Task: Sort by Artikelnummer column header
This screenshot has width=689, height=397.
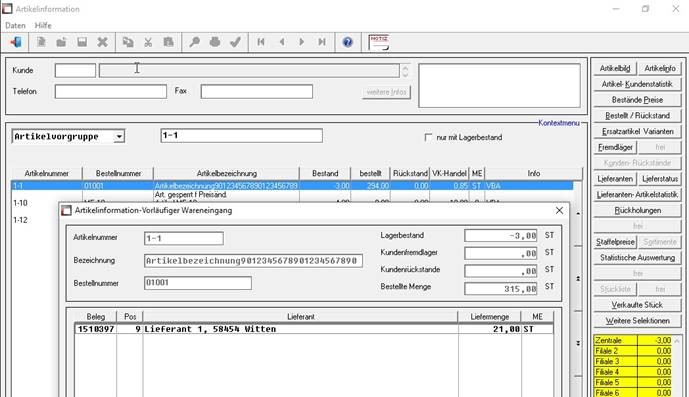Action: pos(47,173)
